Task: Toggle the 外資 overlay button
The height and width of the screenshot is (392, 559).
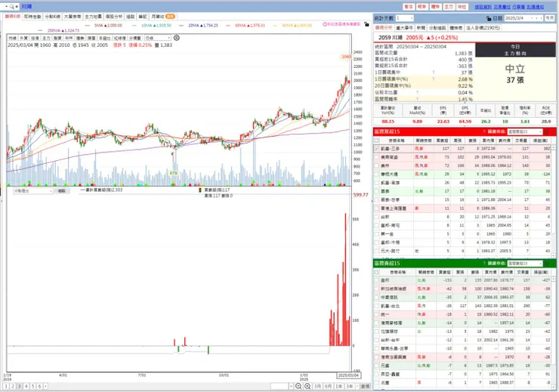Action: [x=23, y=38]
